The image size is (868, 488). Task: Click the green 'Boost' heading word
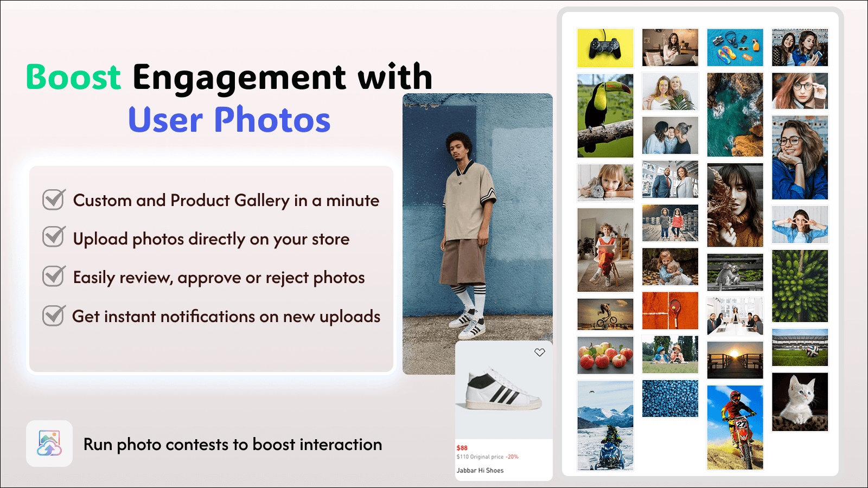73,77
